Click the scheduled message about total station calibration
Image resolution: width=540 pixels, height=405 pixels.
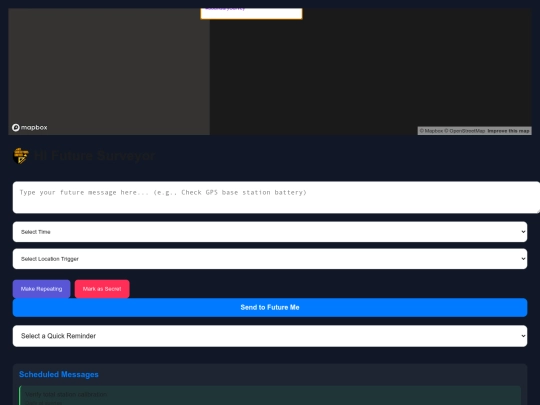pos(270,396)
